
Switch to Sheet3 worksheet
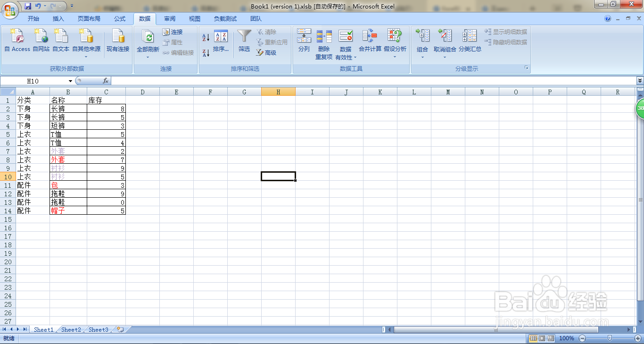coord(99,330)
